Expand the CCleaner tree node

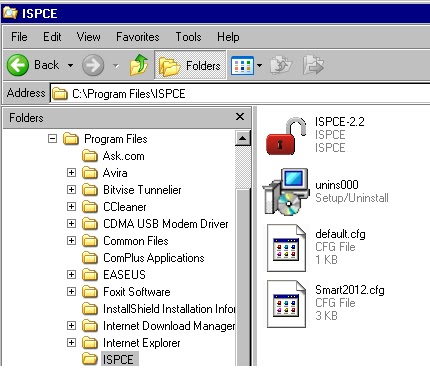[x=71, y=206]
